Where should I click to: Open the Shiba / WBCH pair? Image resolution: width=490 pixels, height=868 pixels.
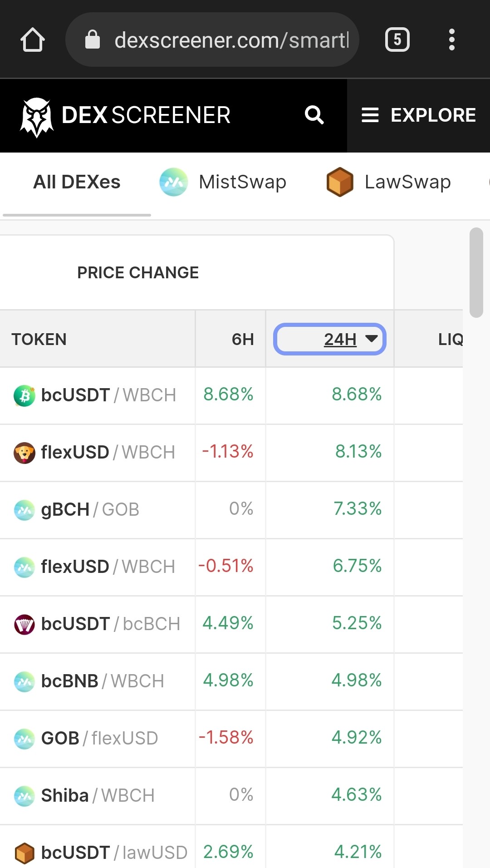tap(231, 796)
